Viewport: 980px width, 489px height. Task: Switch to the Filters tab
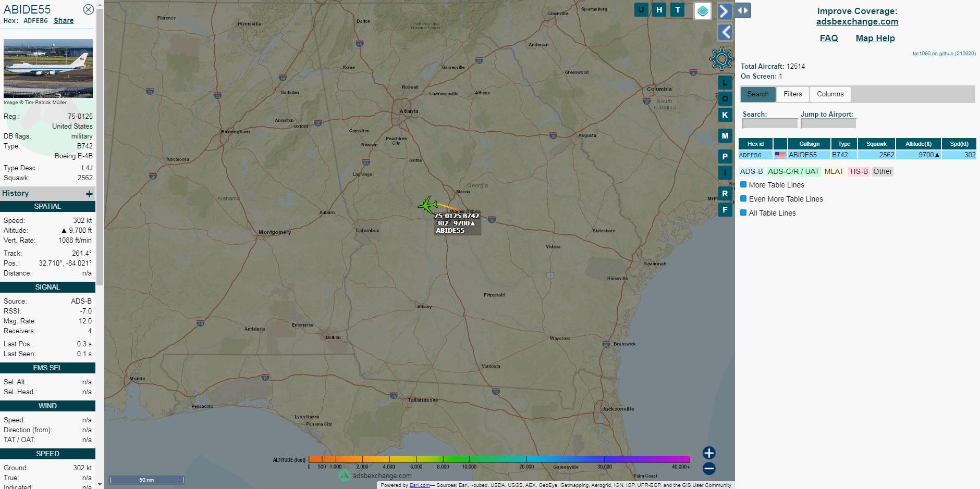[x=793, y=94]
